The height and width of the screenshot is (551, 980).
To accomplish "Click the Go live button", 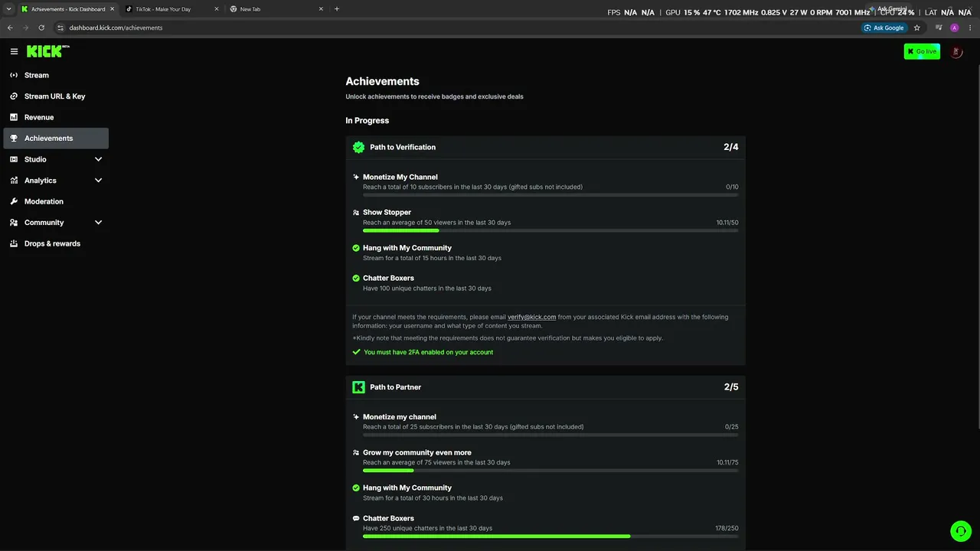I will (x=922, y=51).
